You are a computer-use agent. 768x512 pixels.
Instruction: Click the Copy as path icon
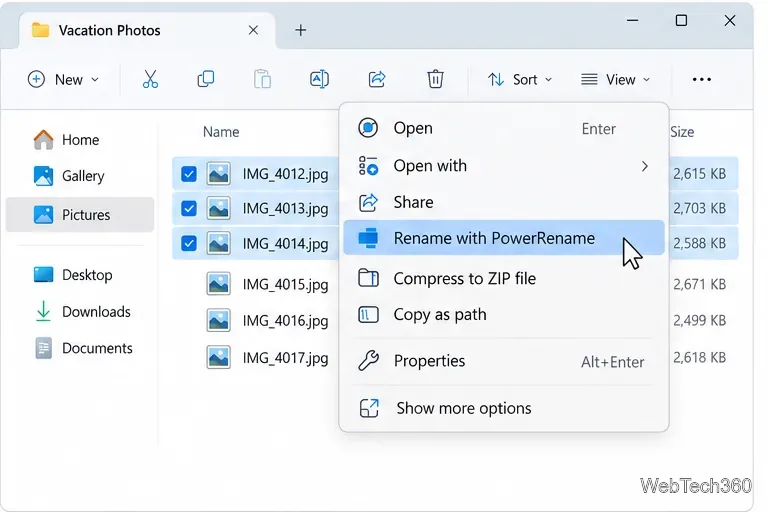[368, 315]
